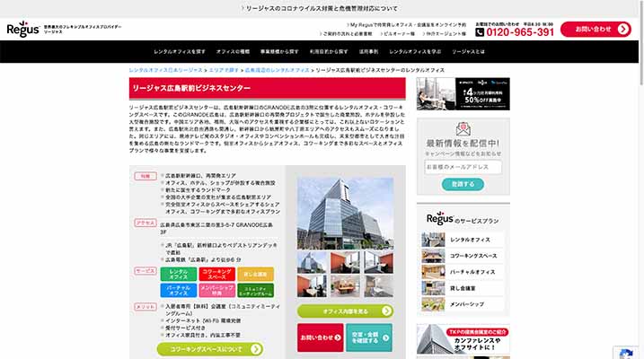Click the blue バーチャルオフィス service tag
This screenshot has width=644, height=359.
click(178, 291)
